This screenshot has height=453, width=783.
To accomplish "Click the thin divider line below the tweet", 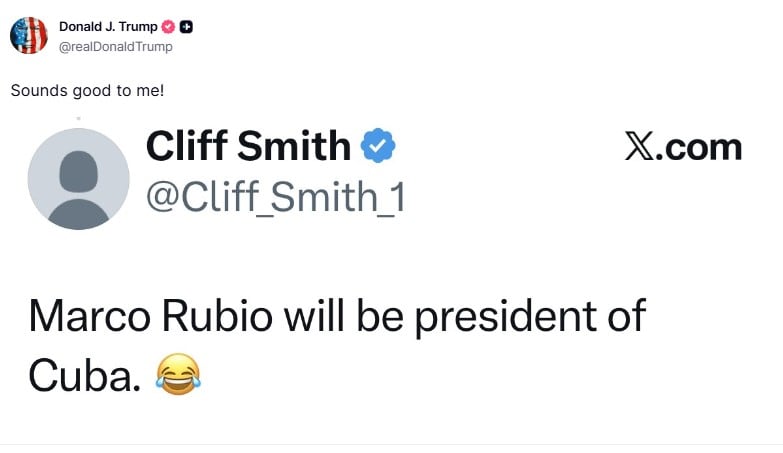I will click(x=391, y=444).
